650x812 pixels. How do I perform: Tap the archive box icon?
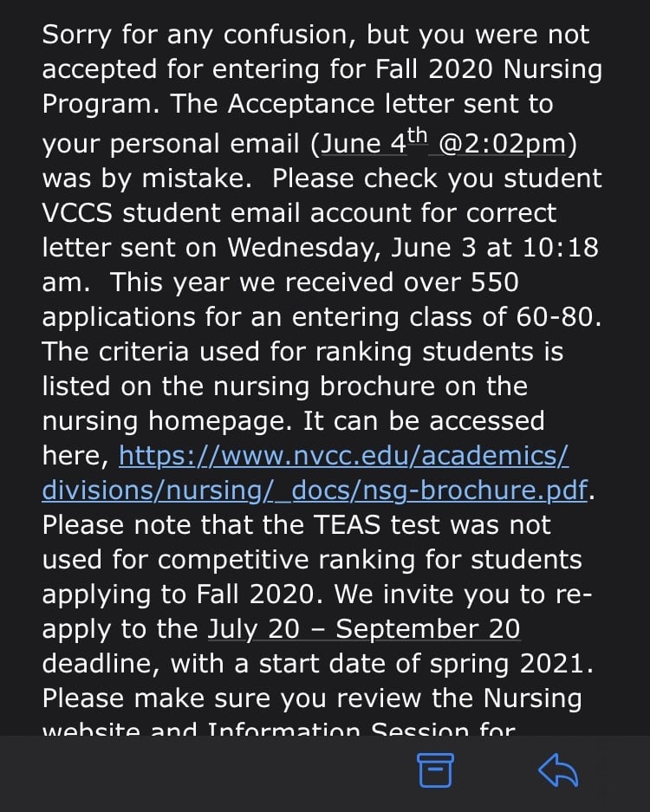(x=435, y=770)
